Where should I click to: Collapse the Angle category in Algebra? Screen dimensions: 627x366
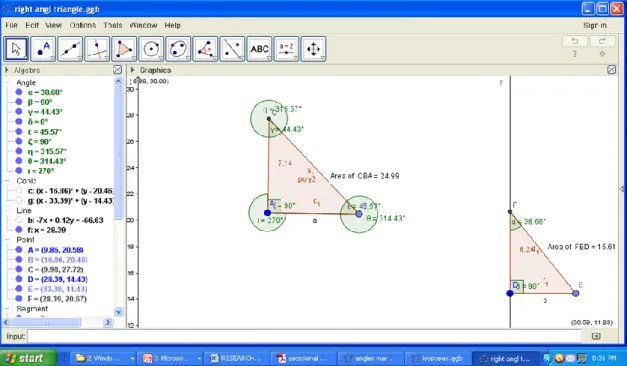(8, 82)
